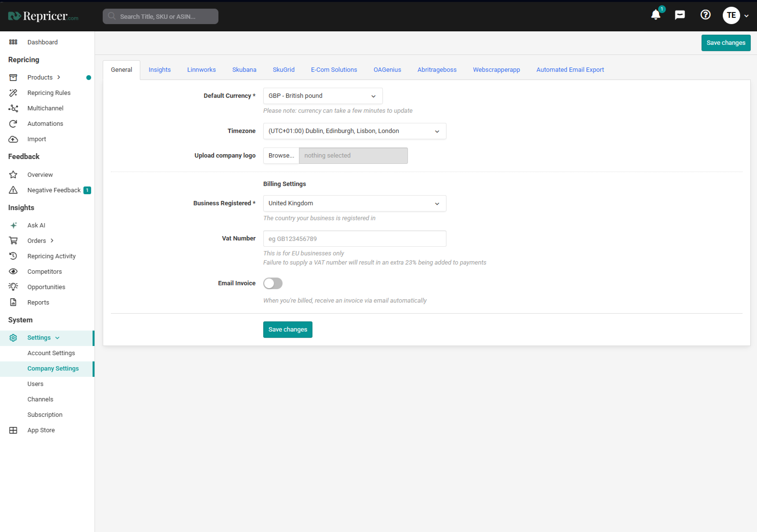Viewport: 757px width, 532px height.
Task: Click the Repricing Activity history icon
Action: coord(13,256)
